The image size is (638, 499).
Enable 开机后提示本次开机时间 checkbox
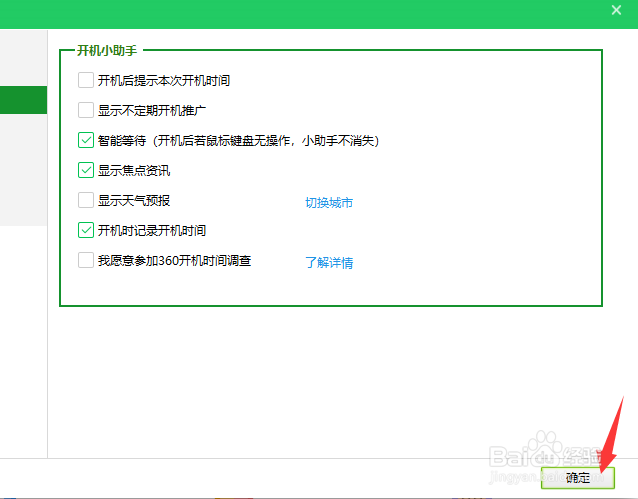[x=86, y=80]
